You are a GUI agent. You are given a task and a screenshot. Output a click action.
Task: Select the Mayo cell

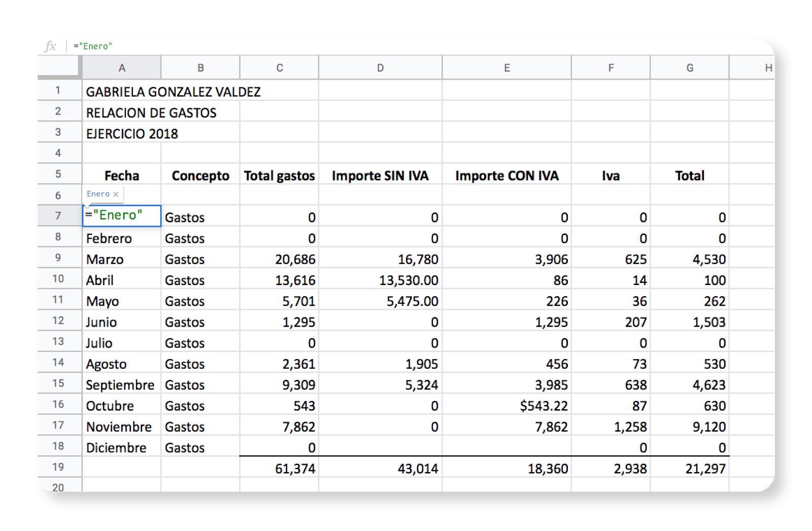coord(122,301)
